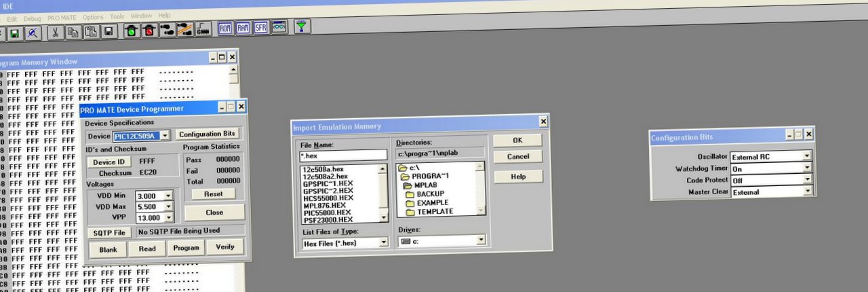Click OK in Import Emulation Memory

[517, 141]
